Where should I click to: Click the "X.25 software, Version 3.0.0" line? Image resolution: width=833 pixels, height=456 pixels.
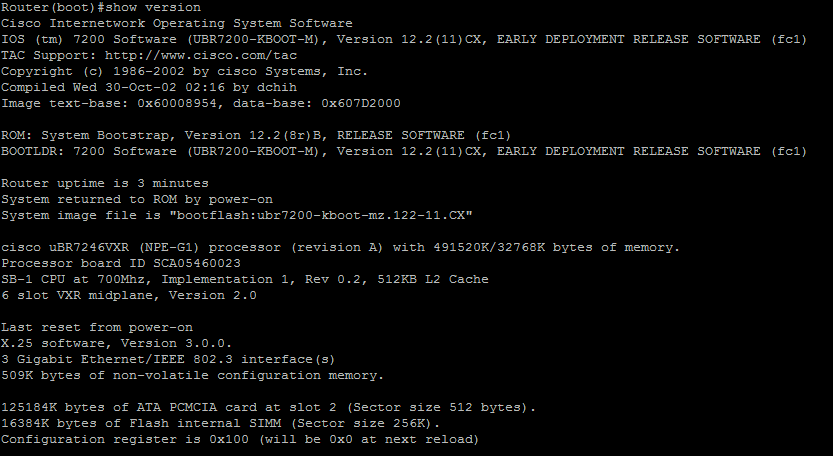point(116,343)
